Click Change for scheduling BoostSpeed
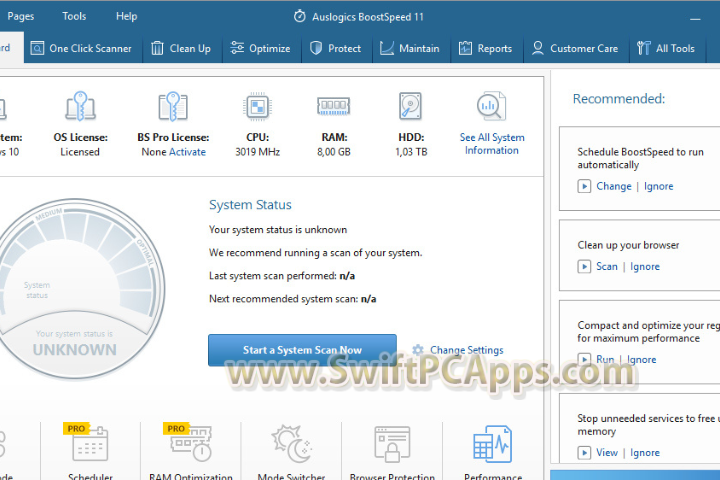The image size is (720, 480). (x=613, y=186)
